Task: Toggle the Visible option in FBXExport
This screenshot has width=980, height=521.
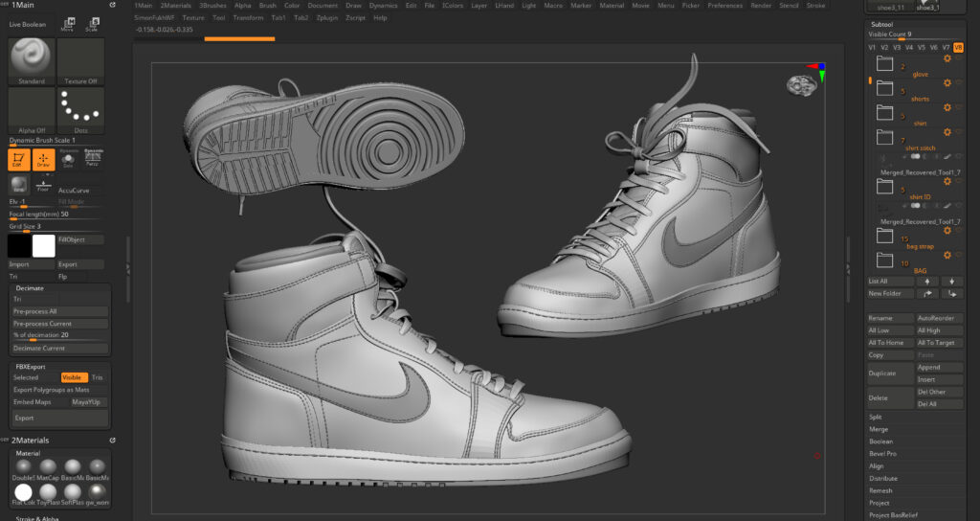Action: point(74,377)
